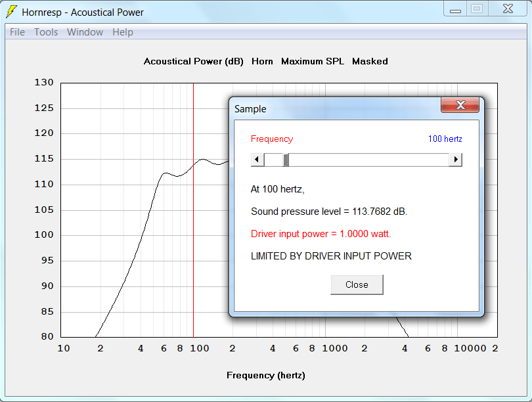This screenshot has height=402, width=532.
Task: Minimize the Hornresp window
Action: 455,9
